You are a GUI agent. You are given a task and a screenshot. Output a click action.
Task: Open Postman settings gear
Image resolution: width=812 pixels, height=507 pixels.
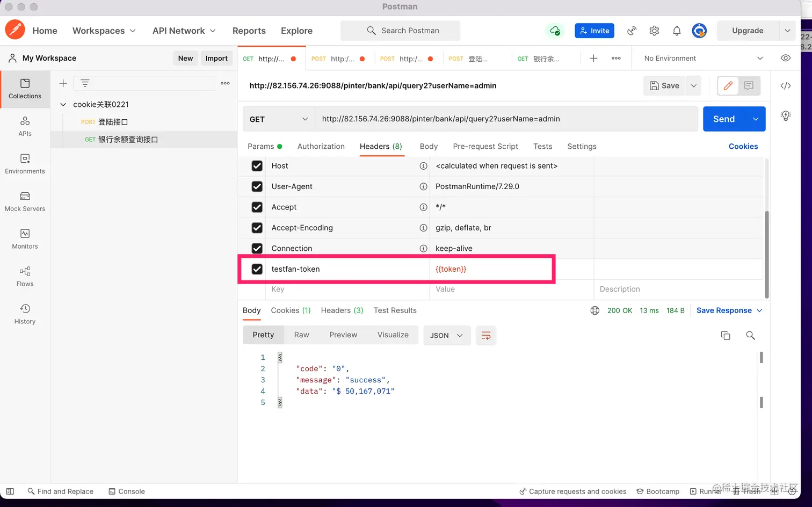click(654, 31)
